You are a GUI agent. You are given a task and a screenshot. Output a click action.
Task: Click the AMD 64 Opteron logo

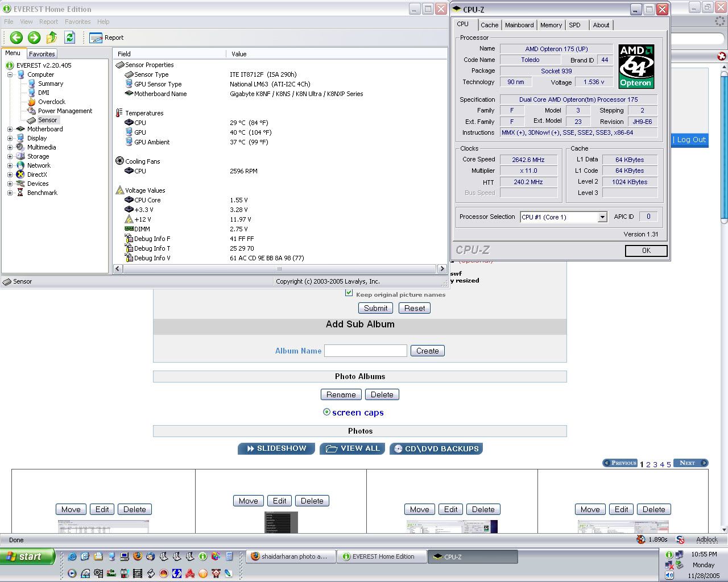point(636,66)
